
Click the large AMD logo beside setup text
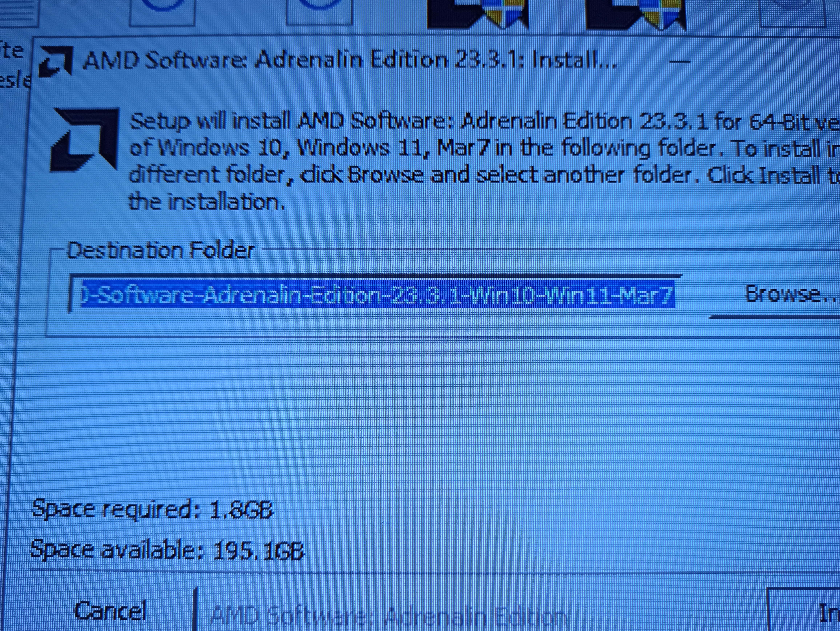tap(85, 139)
